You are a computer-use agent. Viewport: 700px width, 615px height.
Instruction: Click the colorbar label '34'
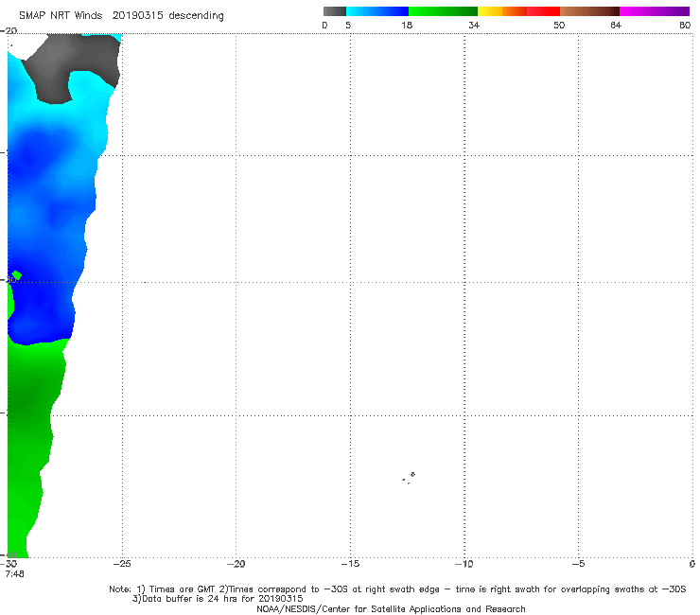(474, 25)
